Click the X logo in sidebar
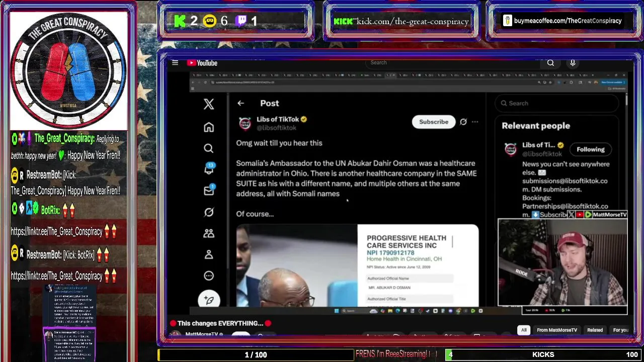644x362 pixels. click(x=209, y=104)
